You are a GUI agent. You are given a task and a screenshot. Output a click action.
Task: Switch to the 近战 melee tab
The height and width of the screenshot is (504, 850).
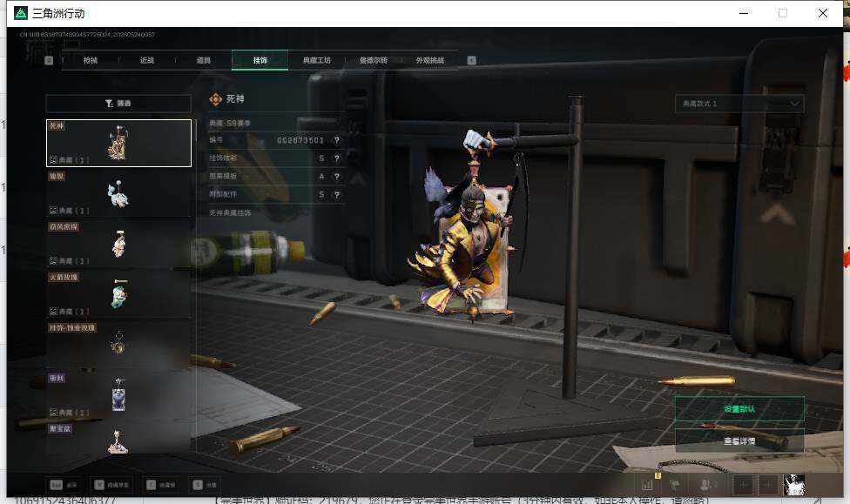pos(147,60)
